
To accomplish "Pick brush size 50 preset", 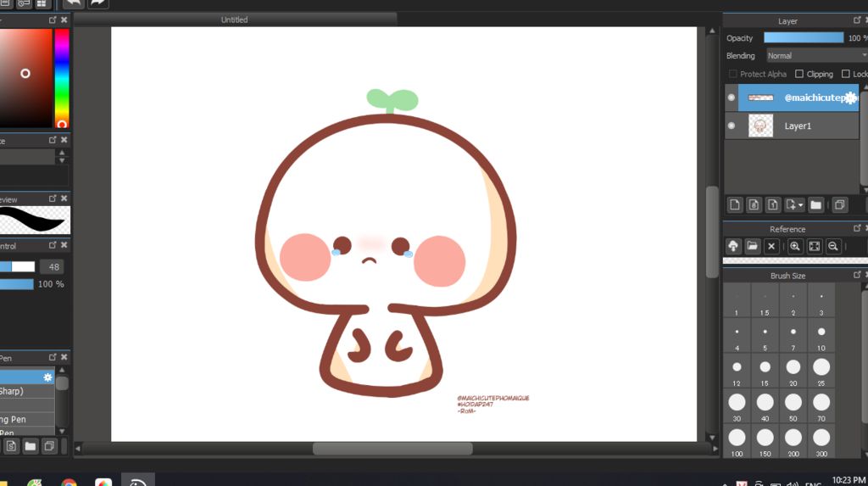I will tap(793, 407).
